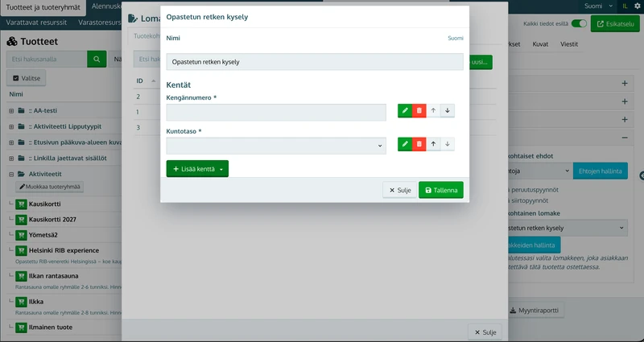The image size is (644, 342).
Task: Open the Varattavat resurssit menu item
Action: (x=36, y=23)
